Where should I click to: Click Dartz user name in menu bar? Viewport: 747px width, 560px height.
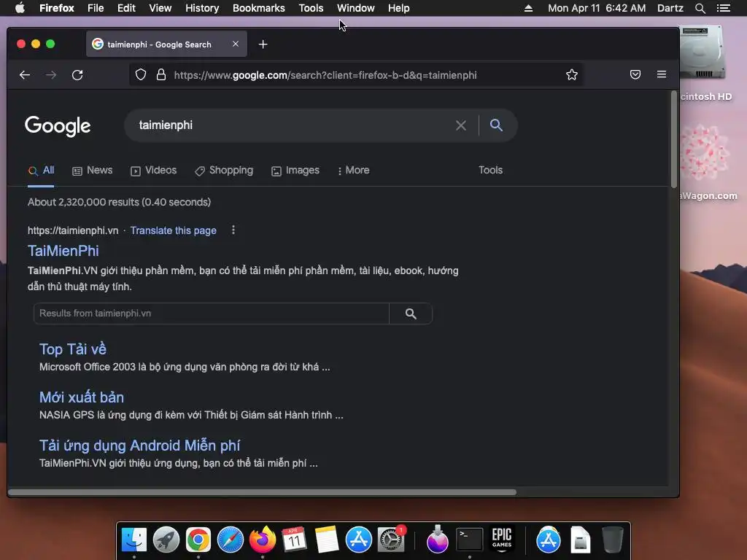670,8
